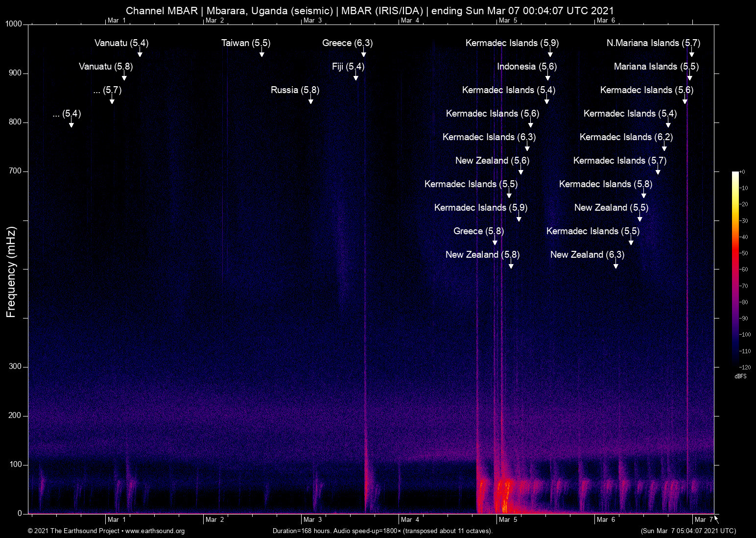
Task: Click the Frequency (mHz) axis title
Action: coord(11,272)
